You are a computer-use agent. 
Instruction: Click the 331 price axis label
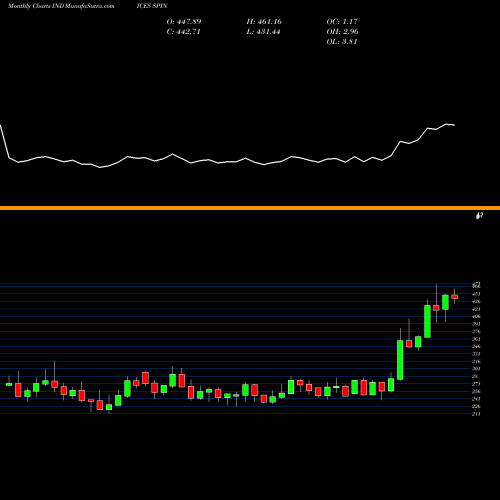[x=477, y=354]
